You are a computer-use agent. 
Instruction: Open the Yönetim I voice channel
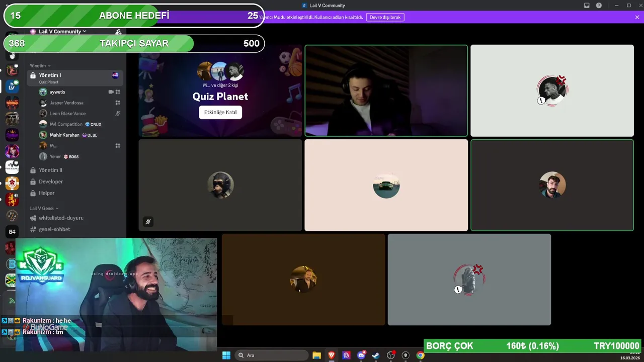click(x=75, y=77)
